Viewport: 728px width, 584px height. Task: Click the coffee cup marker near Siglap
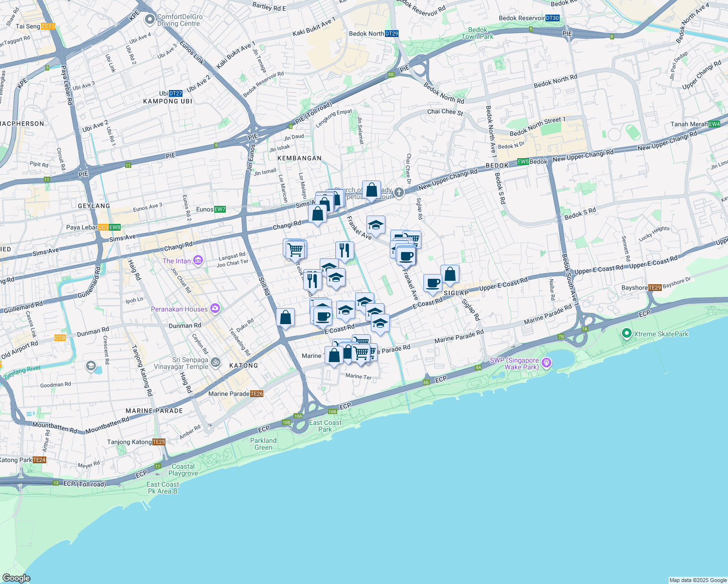(x=432, y=283)
